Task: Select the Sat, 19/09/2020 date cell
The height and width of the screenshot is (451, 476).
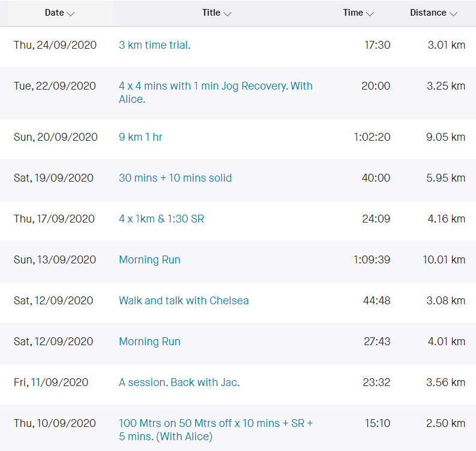Action: point(53,178)
